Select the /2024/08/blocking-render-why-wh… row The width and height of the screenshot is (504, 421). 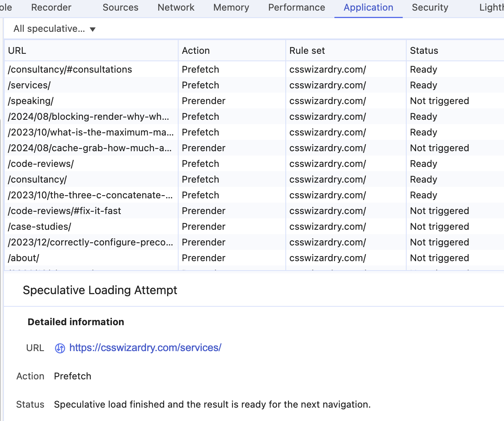(x=254, y=116)
